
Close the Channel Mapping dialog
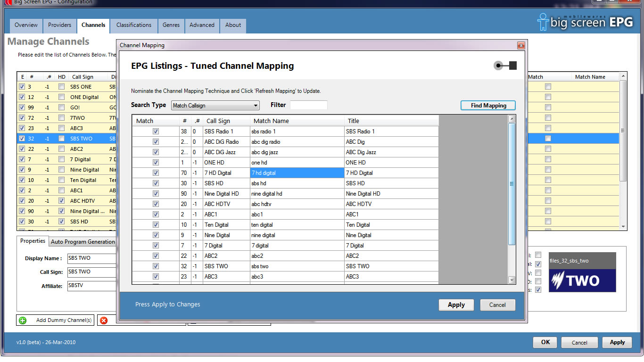[521, 46]
